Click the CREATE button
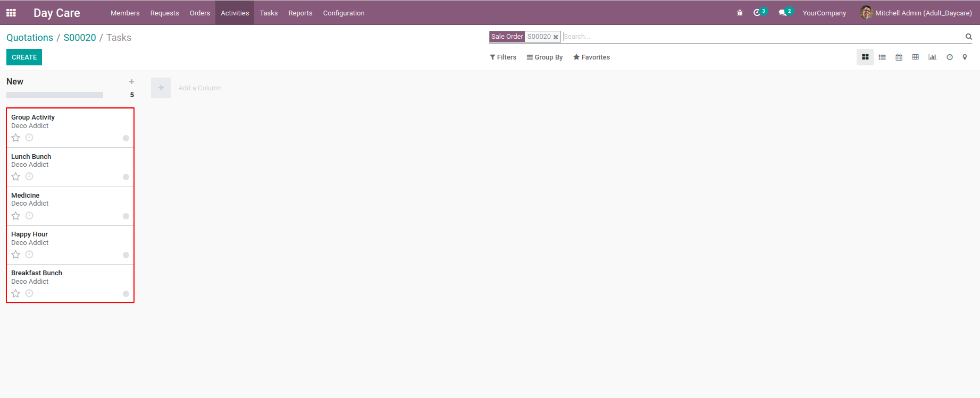980x398 pixels. [x=24, y=57]
